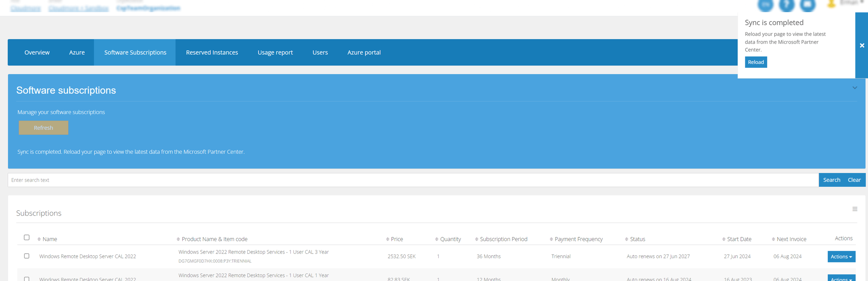Sort subscriptions by Start Date
The height and width of the screenshot is (281, 868).
[x=737, y=239]
